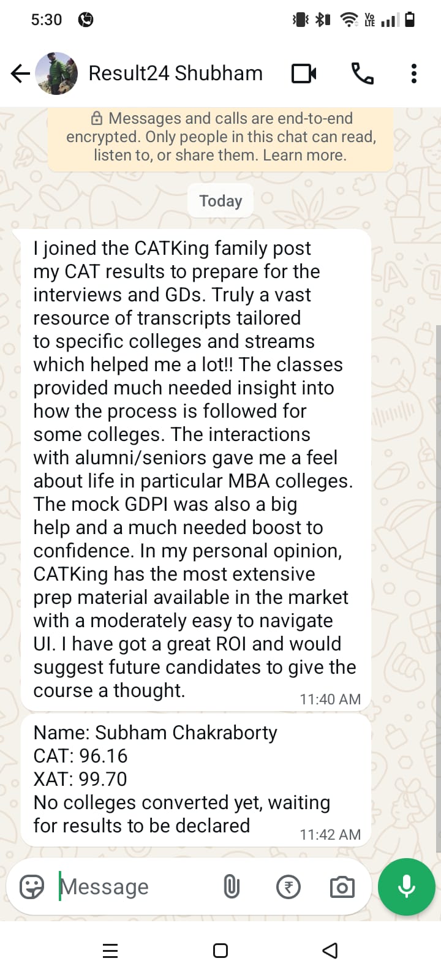Open the camera from message bar

point(342,886)
